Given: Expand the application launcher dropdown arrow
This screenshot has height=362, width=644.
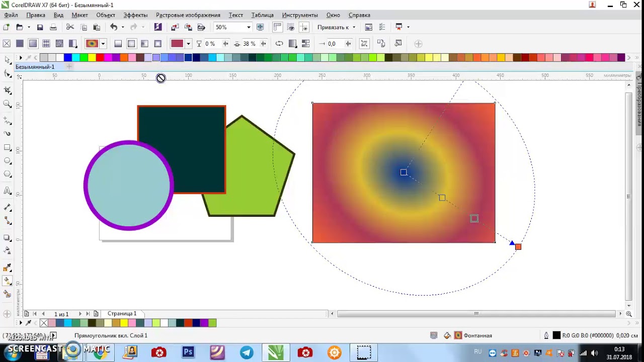Looking at the screenshot, I should click(408, 27).
